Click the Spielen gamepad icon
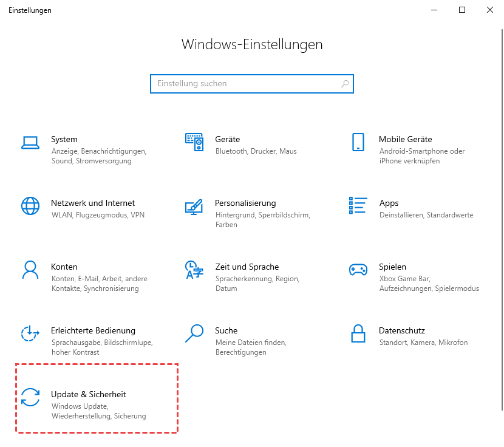 (x=358, y=270)
